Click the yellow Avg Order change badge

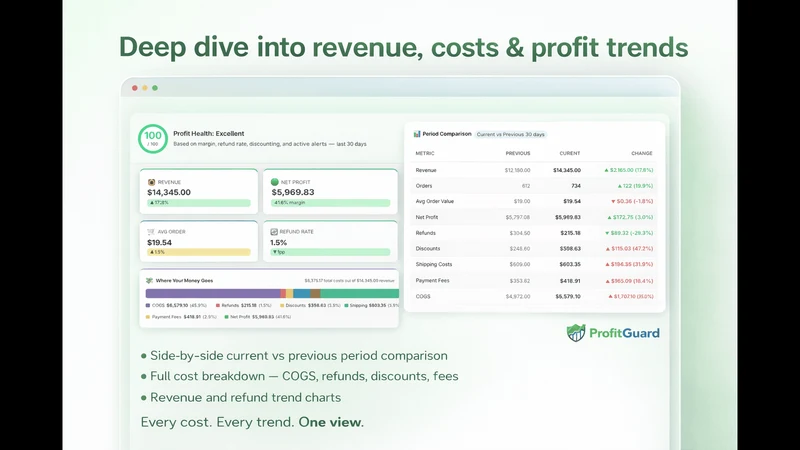pyautogui.click(x=199, y=252)
